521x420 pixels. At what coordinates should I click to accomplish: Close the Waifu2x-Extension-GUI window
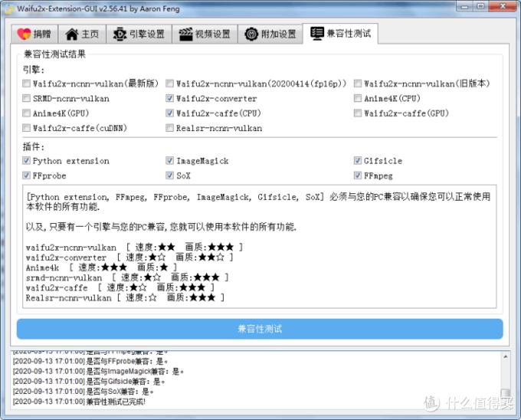503,6
